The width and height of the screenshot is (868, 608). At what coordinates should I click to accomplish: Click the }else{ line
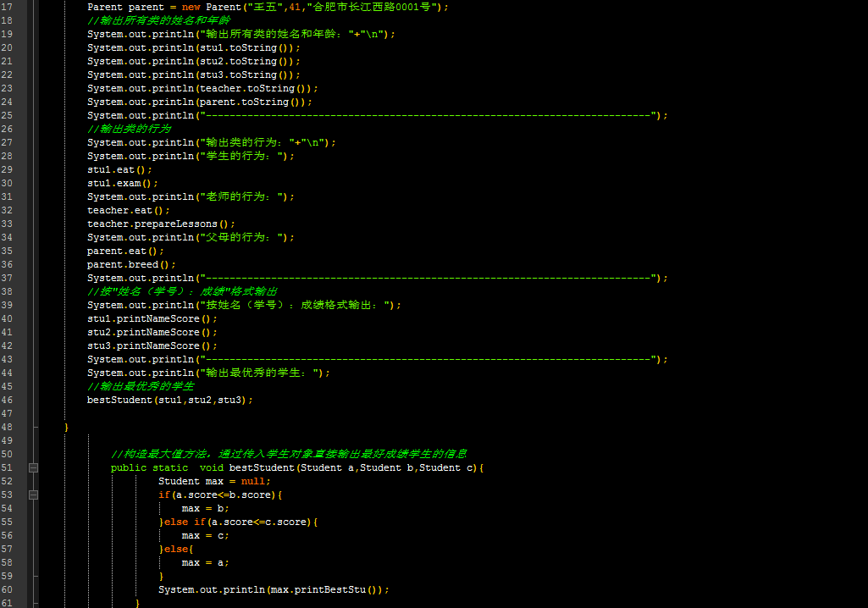[176, 550]
